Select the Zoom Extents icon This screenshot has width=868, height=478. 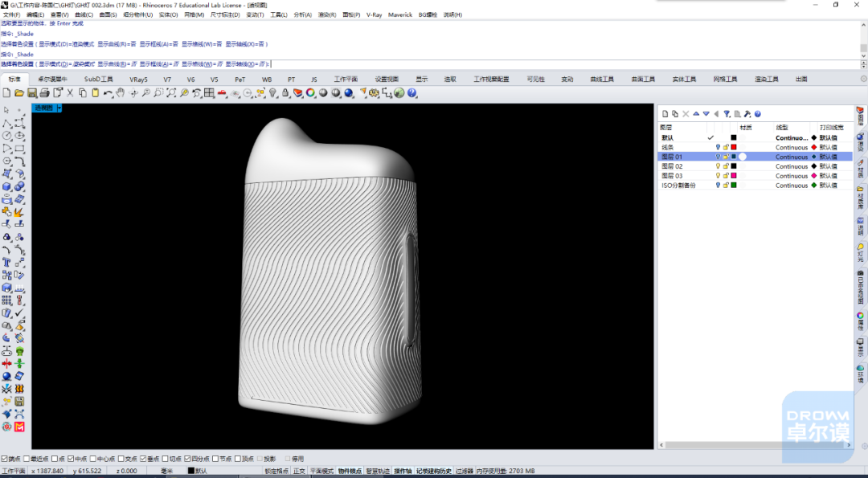pyautogui.click(x=171, y=93)
